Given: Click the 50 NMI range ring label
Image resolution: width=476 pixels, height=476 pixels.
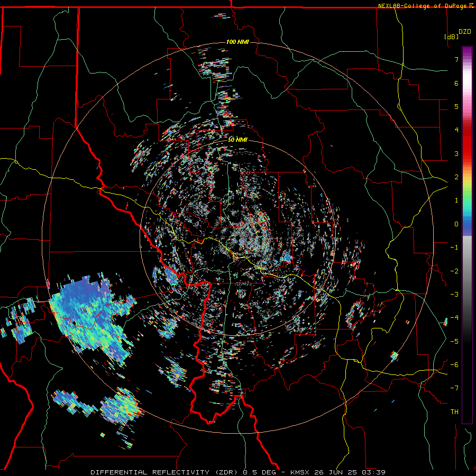Looking at the screenshot, I should 237,140.
